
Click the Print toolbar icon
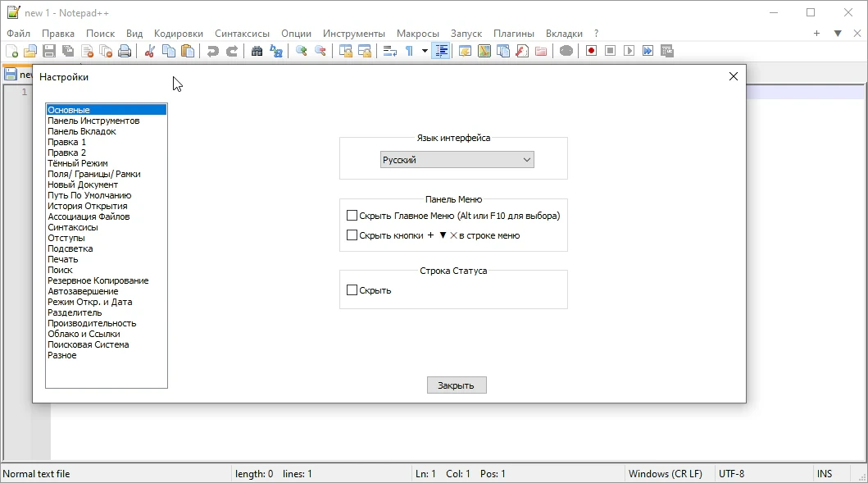[125, 51]
